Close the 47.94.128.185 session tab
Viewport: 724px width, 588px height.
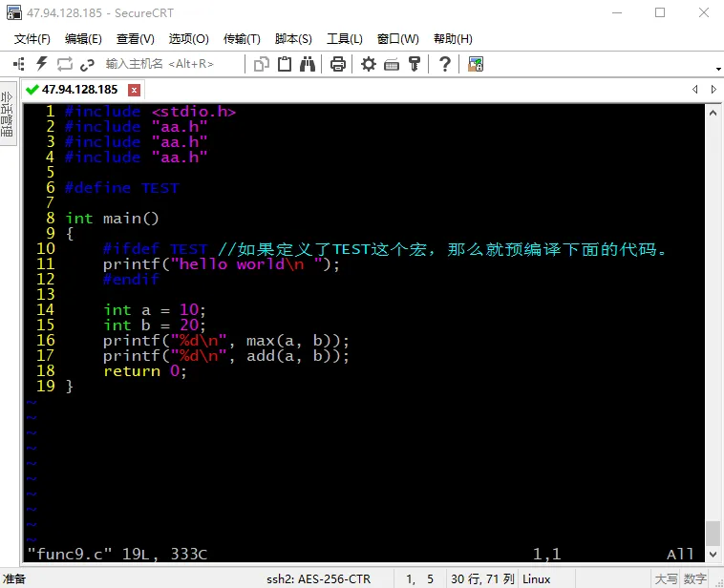(134, 90)
